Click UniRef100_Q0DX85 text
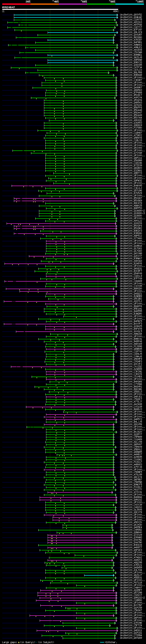Viewport: 146px width, 644px height. (x=131, y=65)
